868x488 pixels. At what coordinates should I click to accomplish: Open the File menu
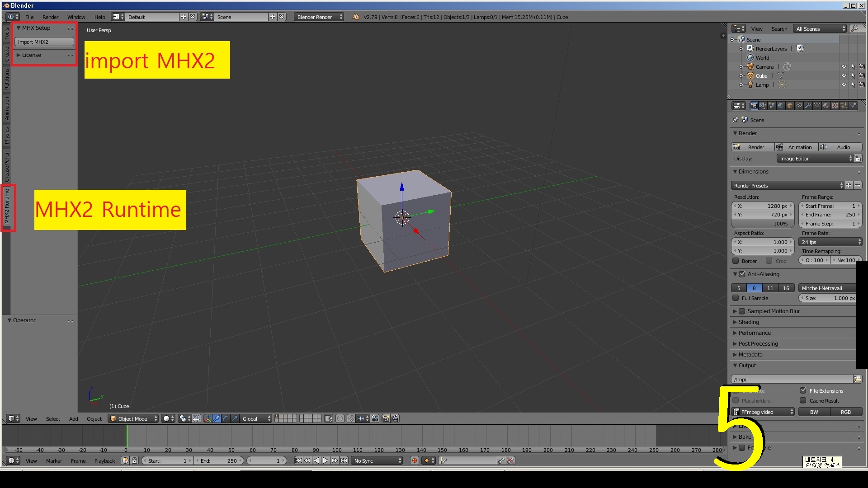(29, 17)
